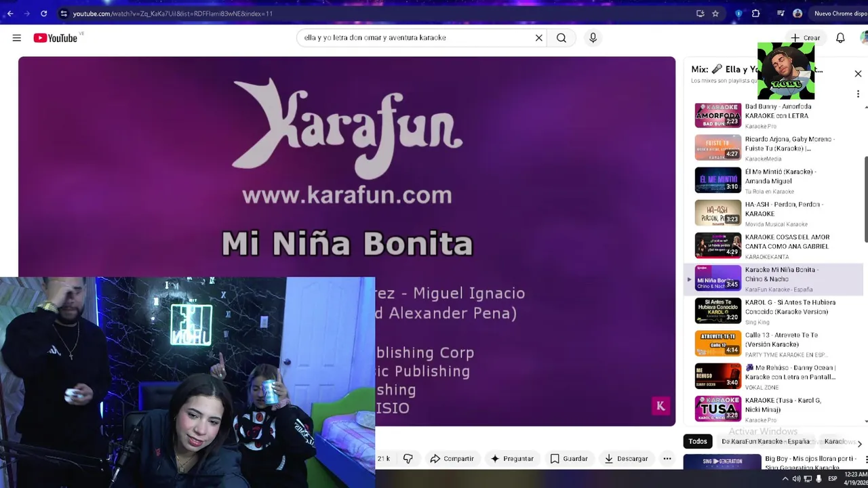Screen dimensions: 868x488
Task: Play KAROL G - Si Antes Te Hubiera Conocido
Action: (x=773, y=311)
